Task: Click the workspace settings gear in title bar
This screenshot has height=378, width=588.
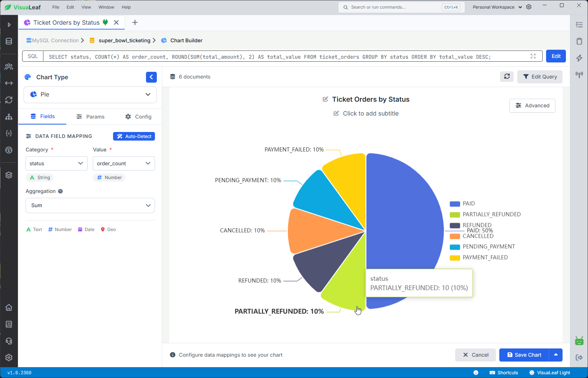Action: coord(529,7)
